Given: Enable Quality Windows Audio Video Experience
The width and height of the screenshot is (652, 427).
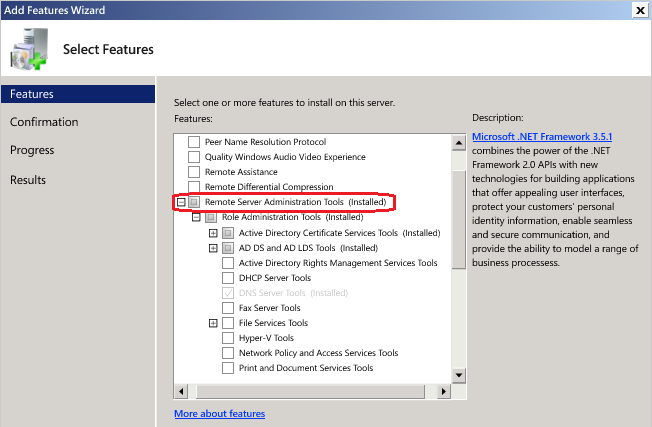Looking at the screenshot, I should 194,157.
